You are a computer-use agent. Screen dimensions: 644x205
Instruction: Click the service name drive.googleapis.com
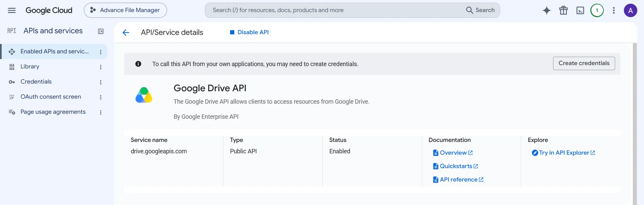159,151
